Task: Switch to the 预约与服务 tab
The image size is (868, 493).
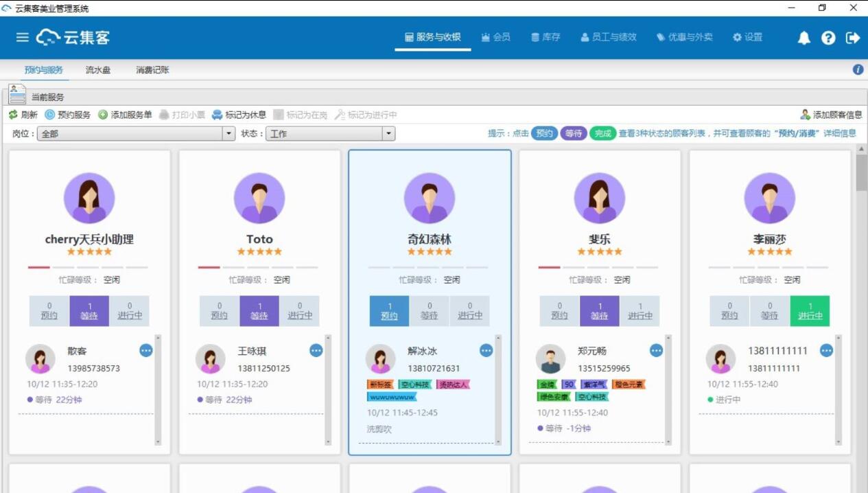Action: click(43, 70)
